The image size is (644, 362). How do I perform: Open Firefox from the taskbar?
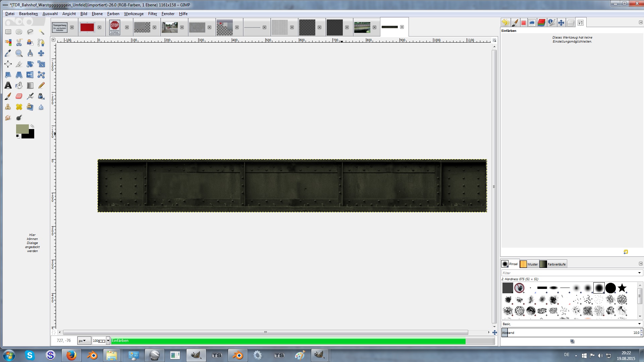click(x=71, y=355)
